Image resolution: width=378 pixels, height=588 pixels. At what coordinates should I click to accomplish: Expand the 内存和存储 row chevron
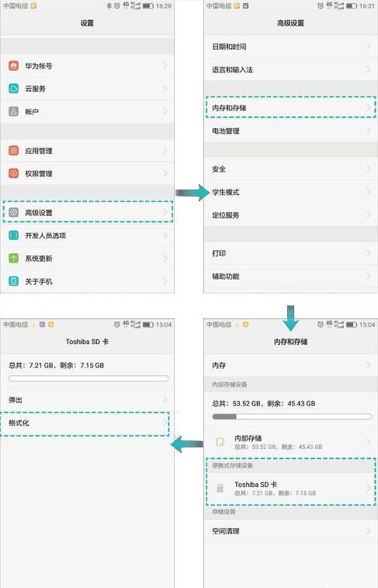coord(369,108)
